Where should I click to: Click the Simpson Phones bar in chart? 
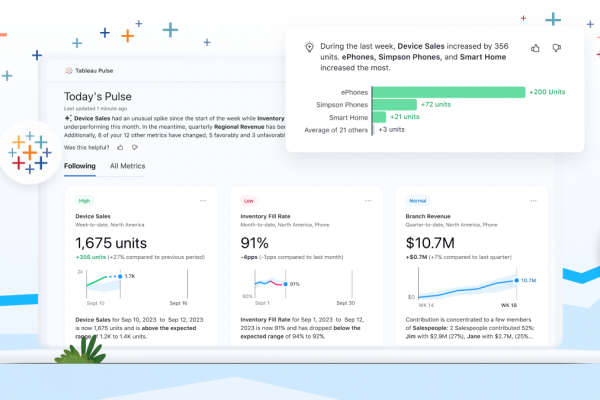[394, 104]
